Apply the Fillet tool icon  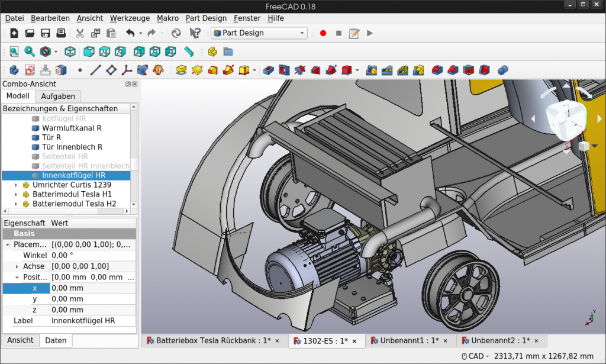coord(437,70)
